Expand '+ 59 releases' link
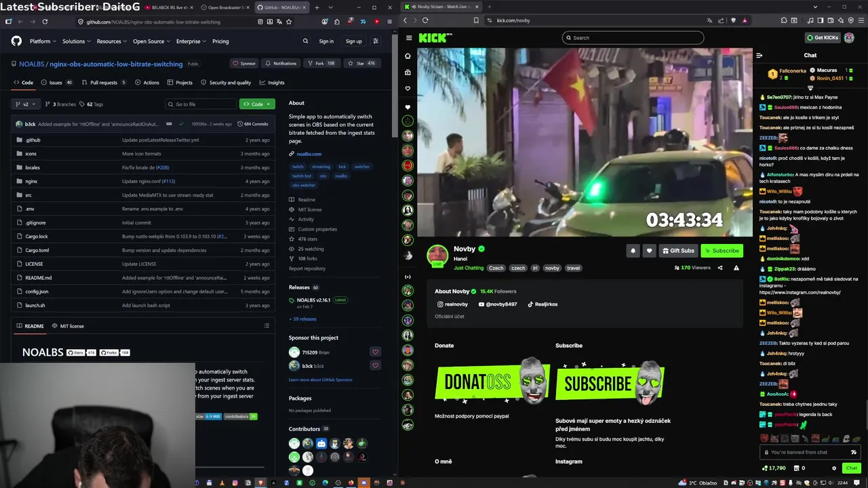Screen dimensions: 868x488 302,319
